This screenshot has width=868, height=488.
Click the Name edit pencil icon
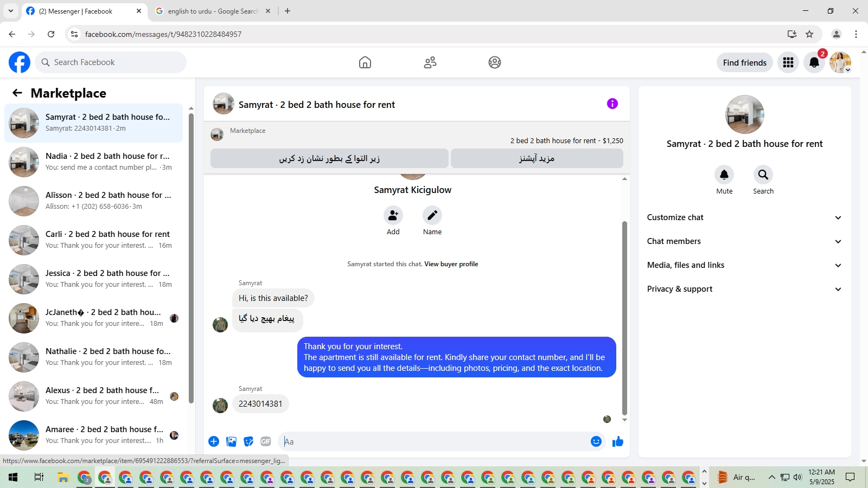coord(432,215)
